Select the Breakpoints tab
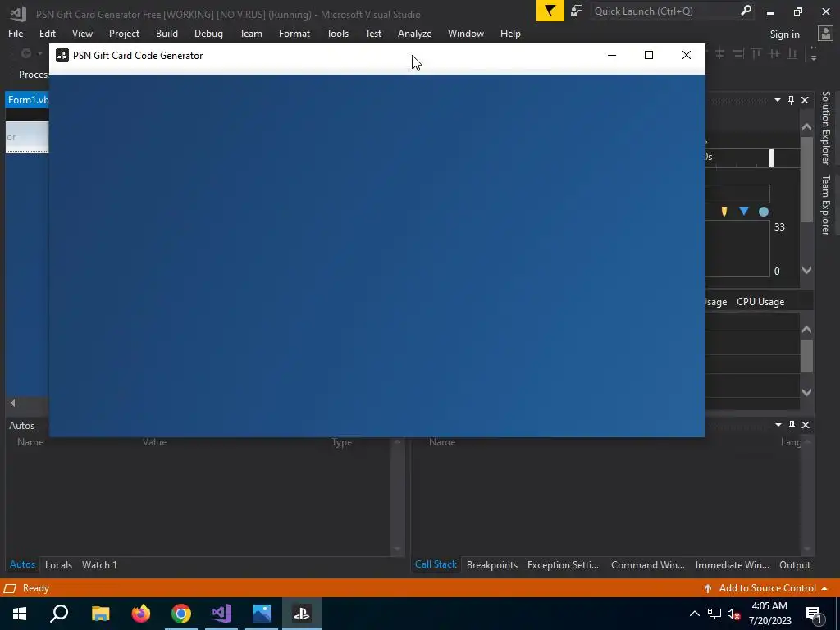 (492, 565)
